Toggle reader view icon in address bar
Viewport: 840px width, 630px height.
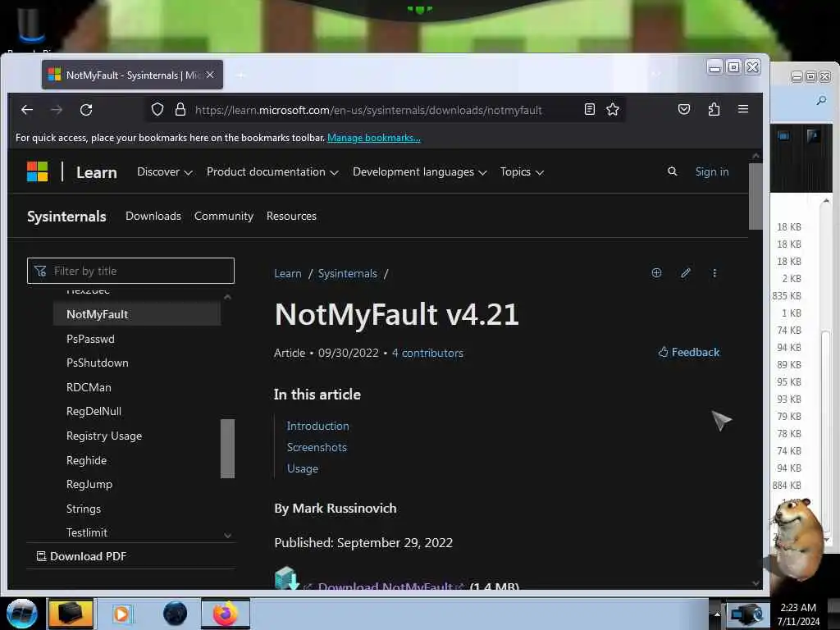click(589, 110)
